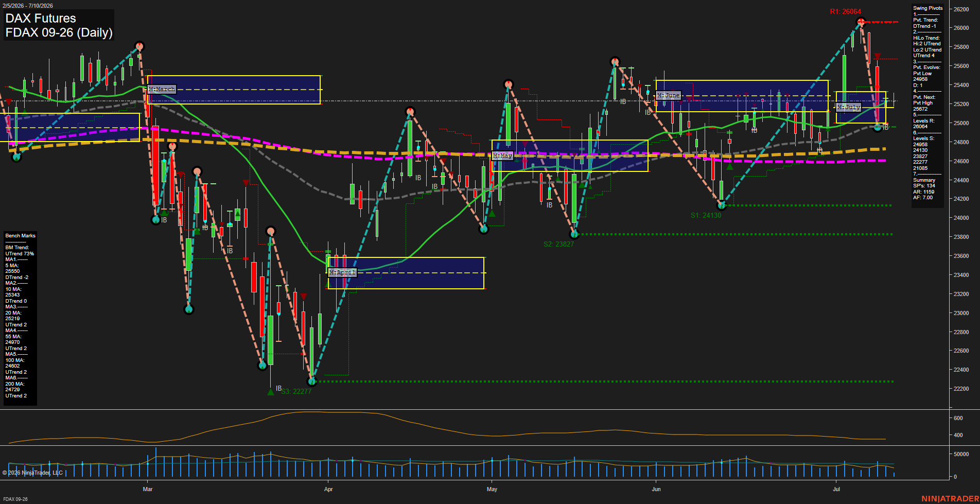Click the Hi:2 UTrend line
Screen dimensions: 980x504
pyautogui.click(x=927, y=44)
